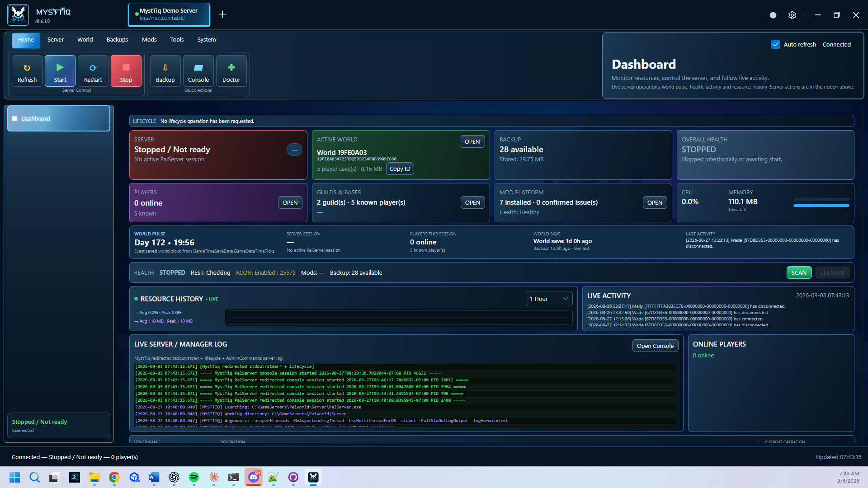The height and width of the screenshot is (488, 868).
Task: Open the Tools ribbon tab
Action: coord(177,40)
